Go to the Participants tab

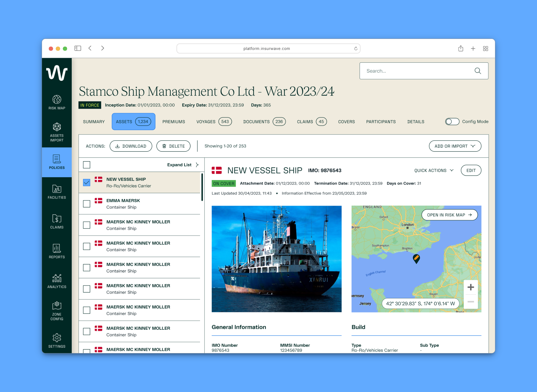[x=381, y=122]
